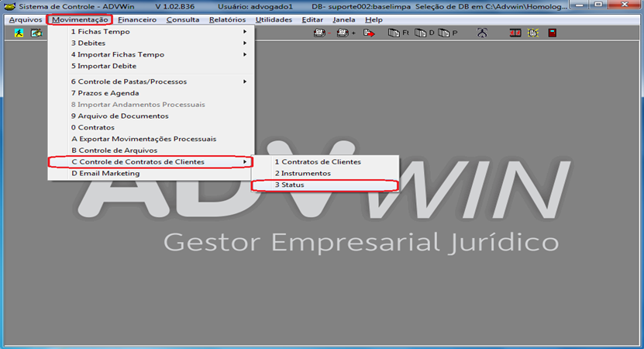Open the Arquivos menu
644x349 pixels.
[x=26, y=19]
